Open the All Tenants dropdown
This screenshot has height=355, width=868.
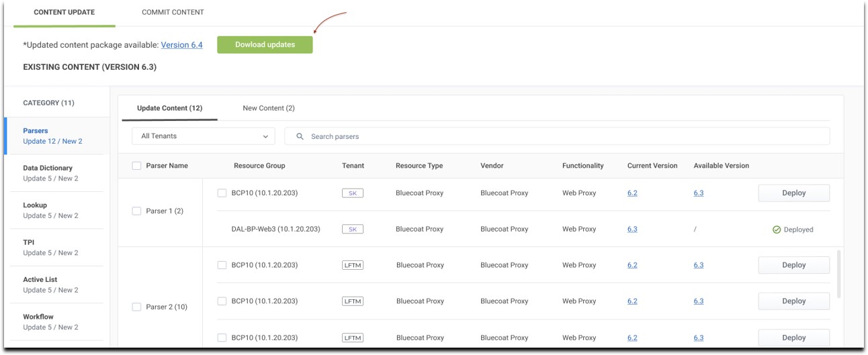pos(203,136)
